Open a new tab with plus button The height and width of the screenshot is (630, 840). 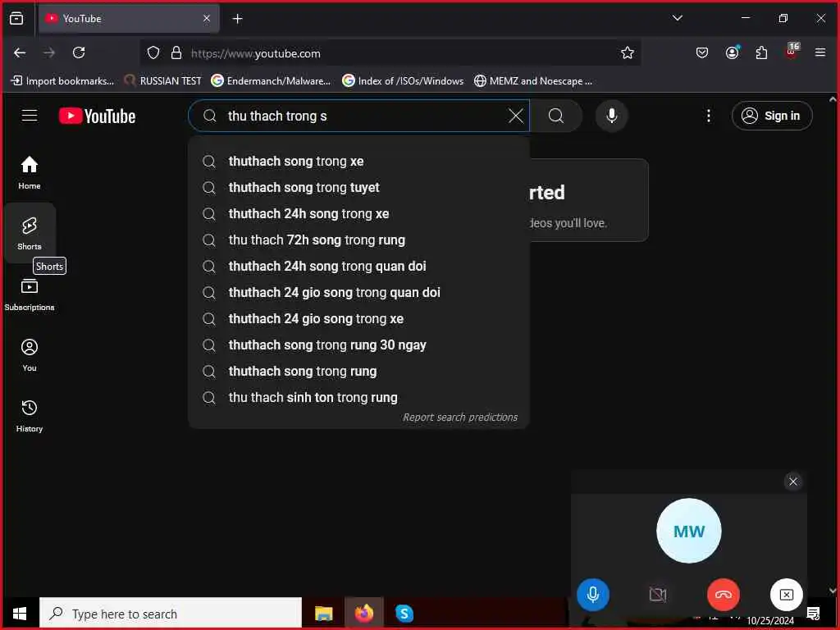[237, 19]
